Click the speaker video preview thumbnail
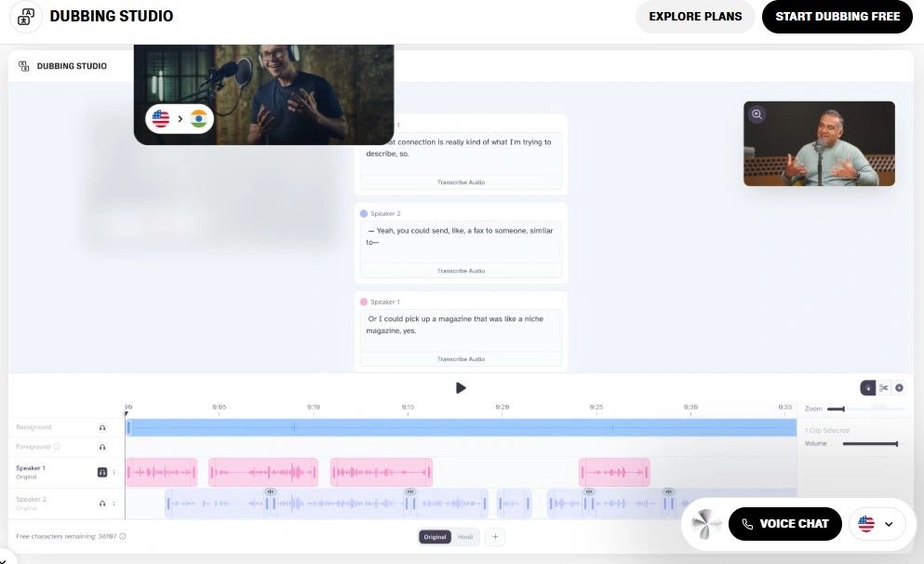This screenshot has width=924, height=564. [819, 144]
